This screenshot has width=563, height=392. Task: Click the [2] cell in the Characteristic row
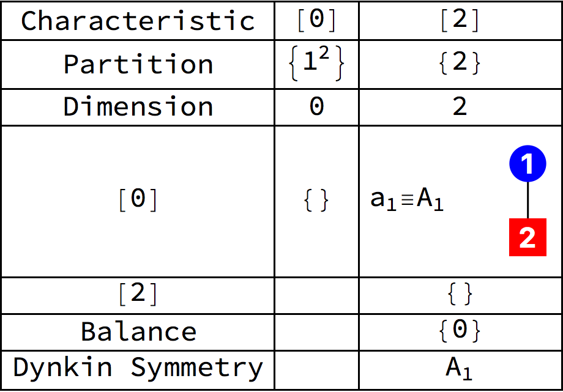(460, 21)
